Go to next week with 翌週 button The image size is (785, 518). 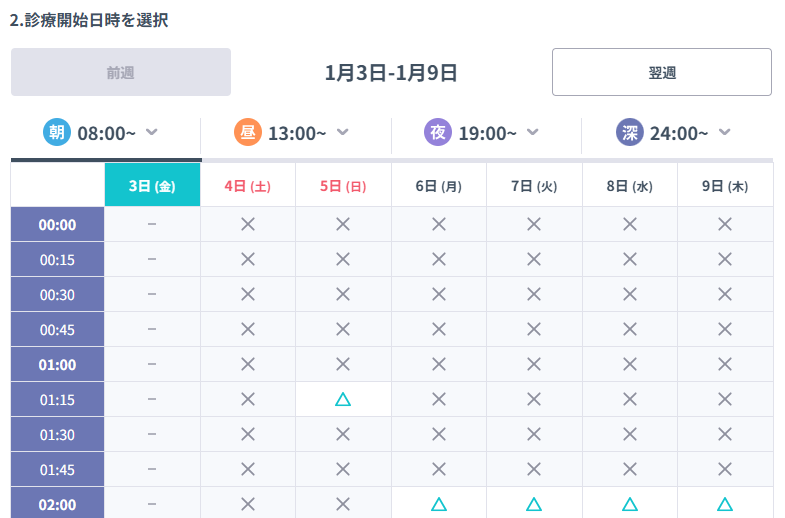click(661, 72)
